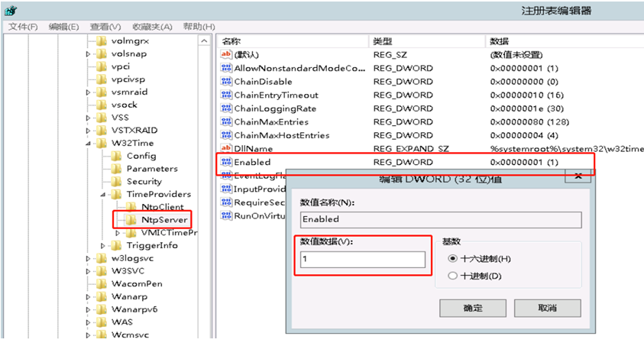Select the WAS tree item
644x346 pixels.
[x=122, y=322]
